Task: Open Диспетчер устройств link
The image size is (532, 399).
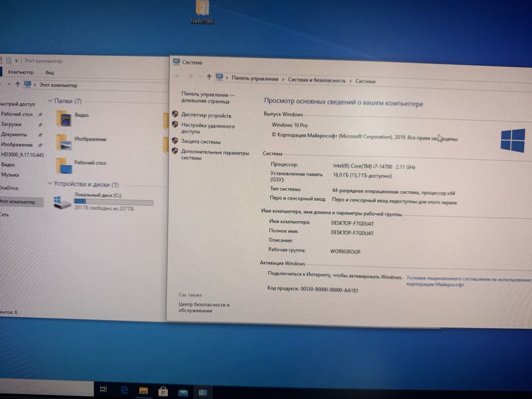Action: point(206,115)
